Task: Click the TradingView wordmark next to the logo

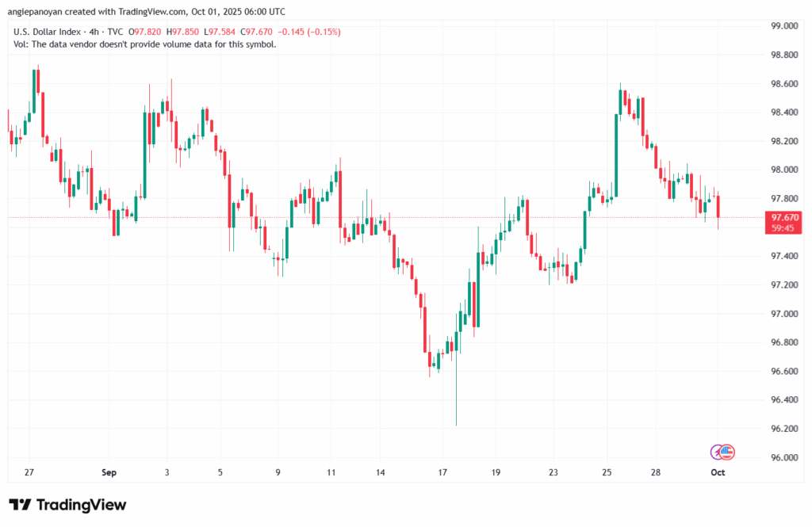Action: [x=83, y=505]
